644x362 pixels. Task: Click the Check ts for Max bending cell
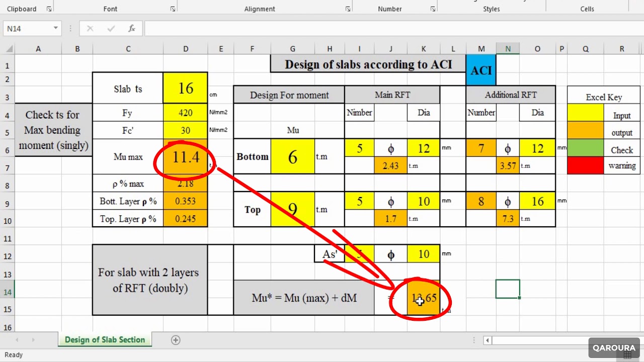click(x=53, y=130)
